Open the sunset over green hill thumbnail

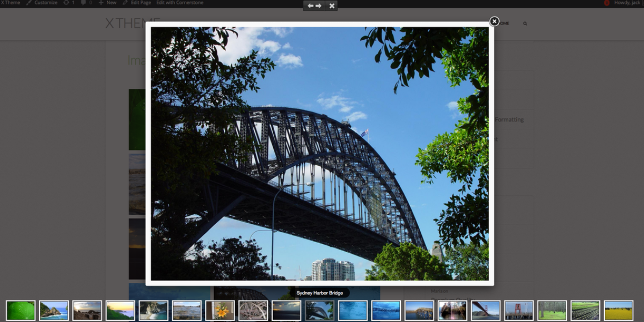tap(121, 311)
